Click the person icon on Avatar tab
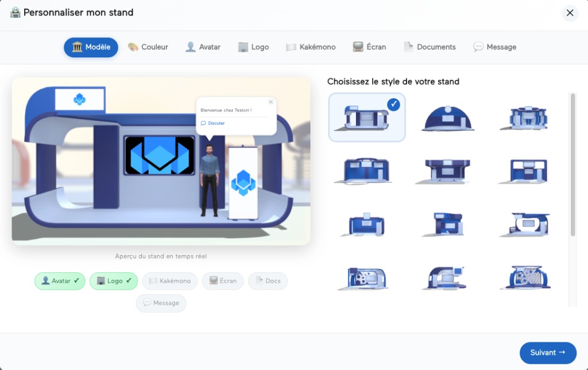This screenshot has height=370, width=588. click(x=191, y=47)
